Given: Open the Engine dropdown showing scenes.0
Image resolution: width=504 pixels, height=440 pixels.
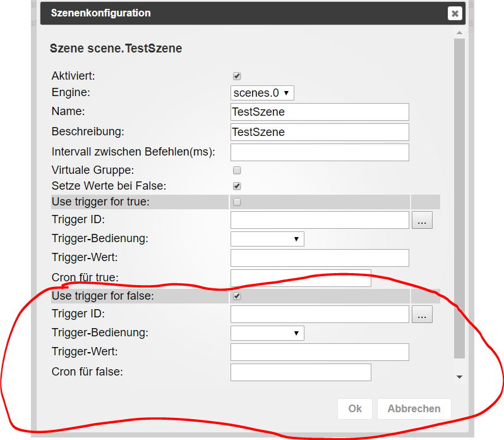Looking at the screenshot, I should click(262, 93).
